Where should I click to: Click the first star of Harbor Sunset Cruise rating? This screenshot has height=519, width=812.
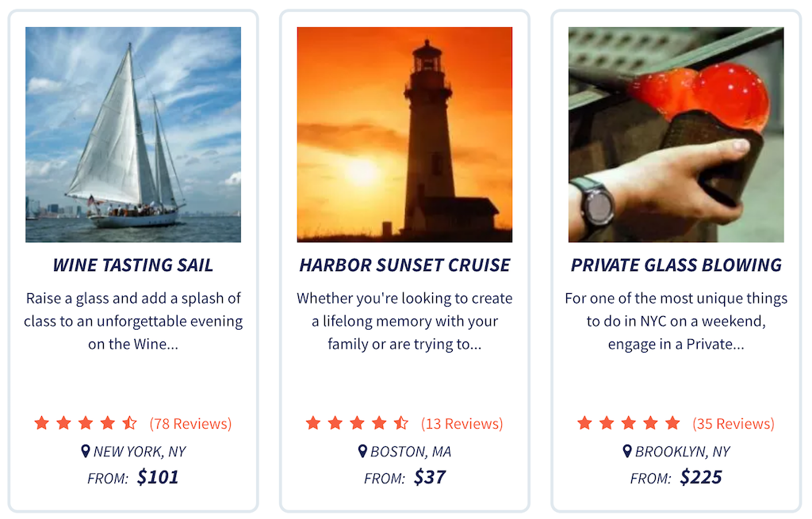point(313,423)
